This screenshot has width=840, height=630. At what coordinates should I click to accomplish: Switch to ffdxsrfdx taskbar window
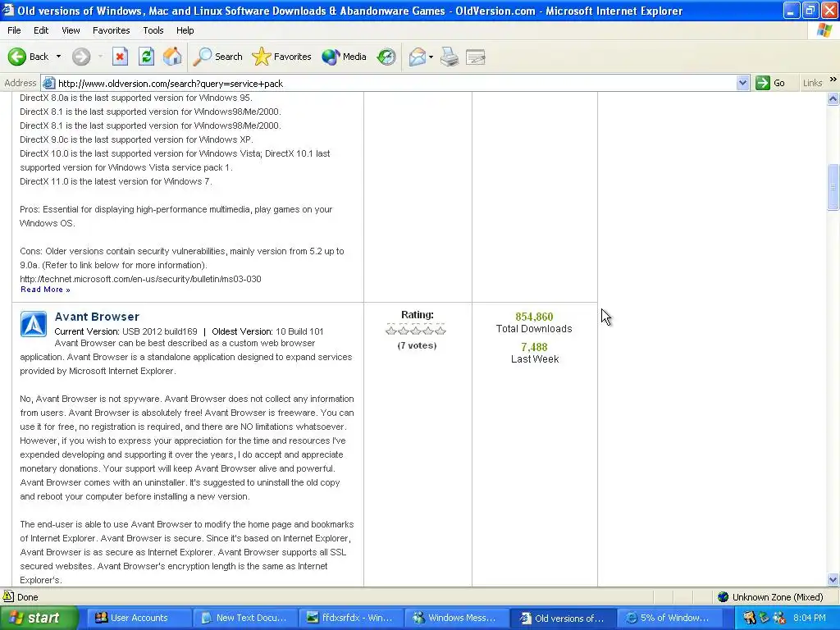pyautogui.click(x=349, y=618)
